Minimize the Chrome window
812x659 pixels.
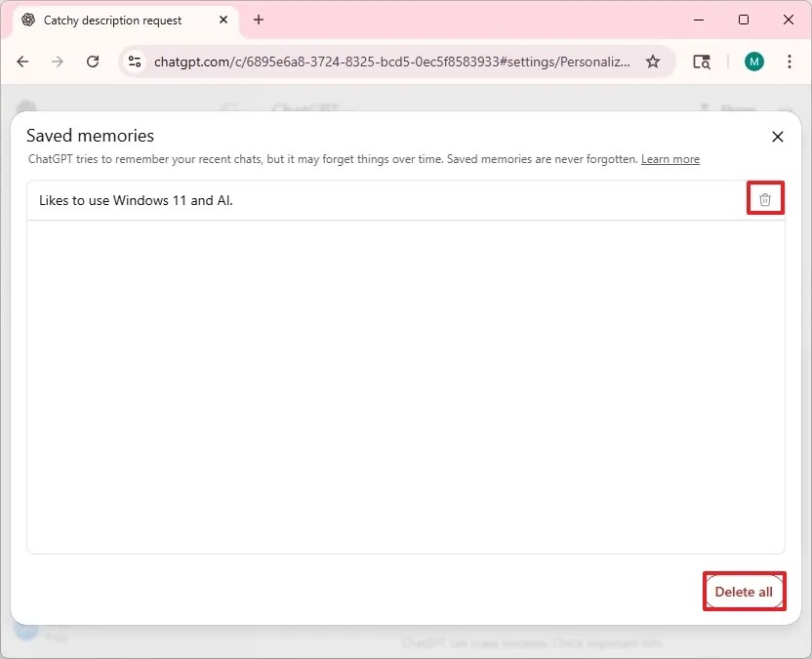(x=699, y=20)
